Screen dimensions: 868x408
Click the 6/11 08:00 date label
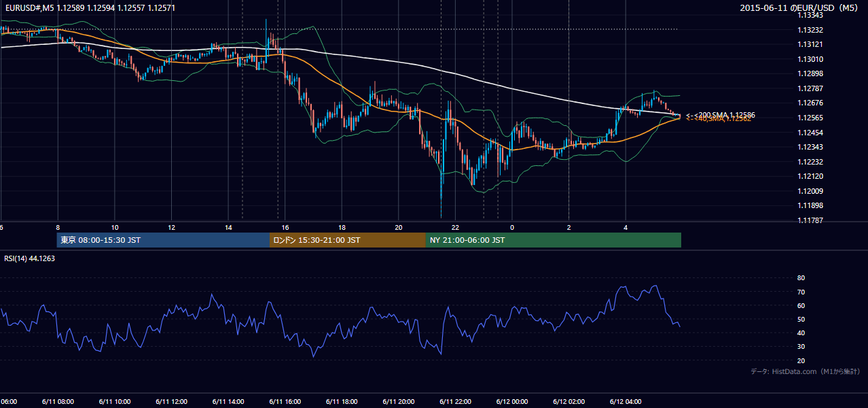[x=58, y=401]
